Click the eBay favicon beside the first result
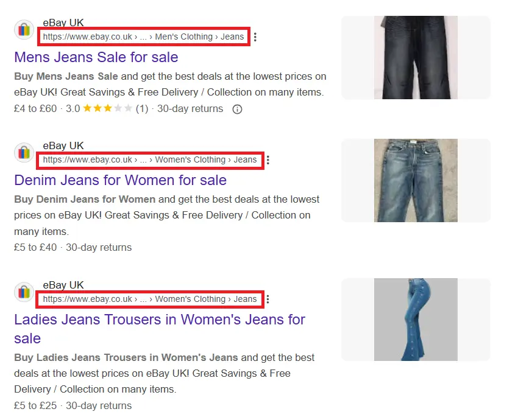The image size is (507, 420). click(24, 29)
